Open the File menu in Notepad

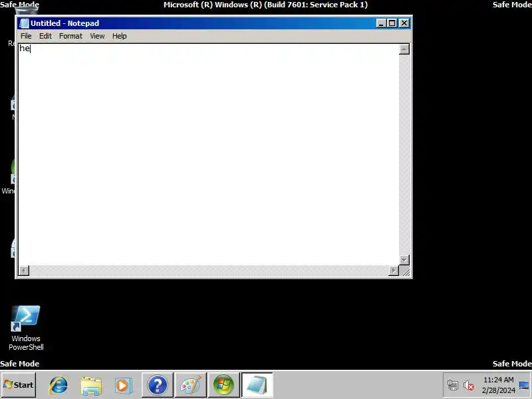click(26, 36)
